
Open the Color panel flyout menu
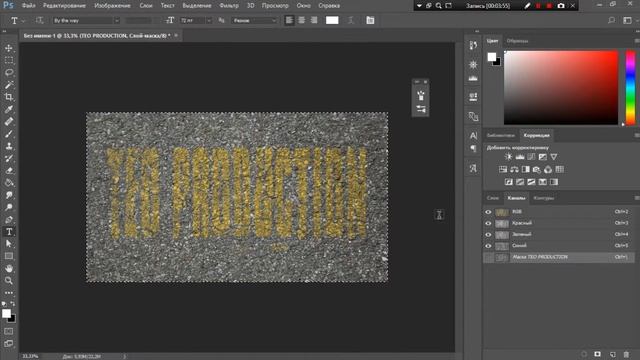tap(636, 41)
